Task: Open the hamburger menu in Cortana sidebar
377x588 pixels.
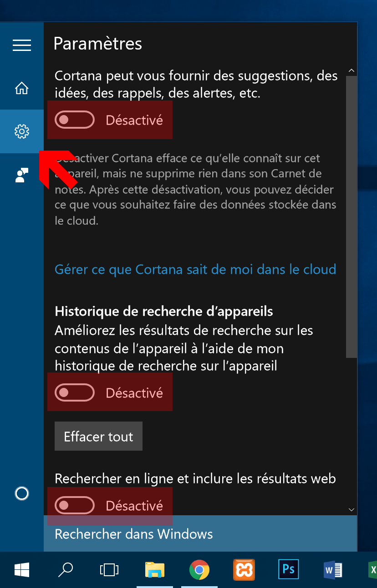Action: (22, 45)
